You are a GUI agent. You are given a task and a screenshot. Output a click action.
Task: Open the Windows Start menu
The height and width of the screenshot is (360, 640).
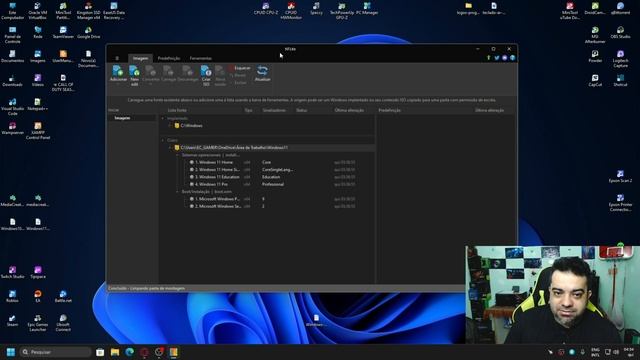click(x=11, y=352)
